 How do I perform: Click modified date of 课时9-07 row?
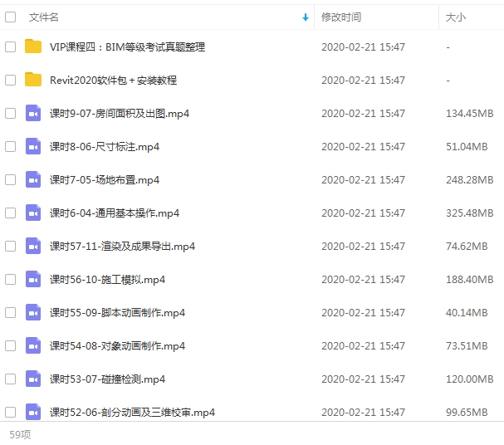363,113
